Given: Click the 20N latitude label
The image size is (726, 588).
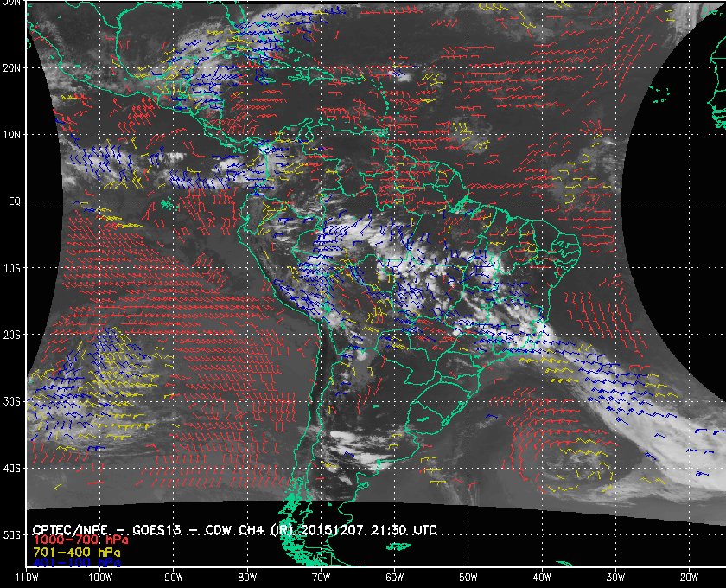Looking at the screenshot, I should click(x=11, y=68).
